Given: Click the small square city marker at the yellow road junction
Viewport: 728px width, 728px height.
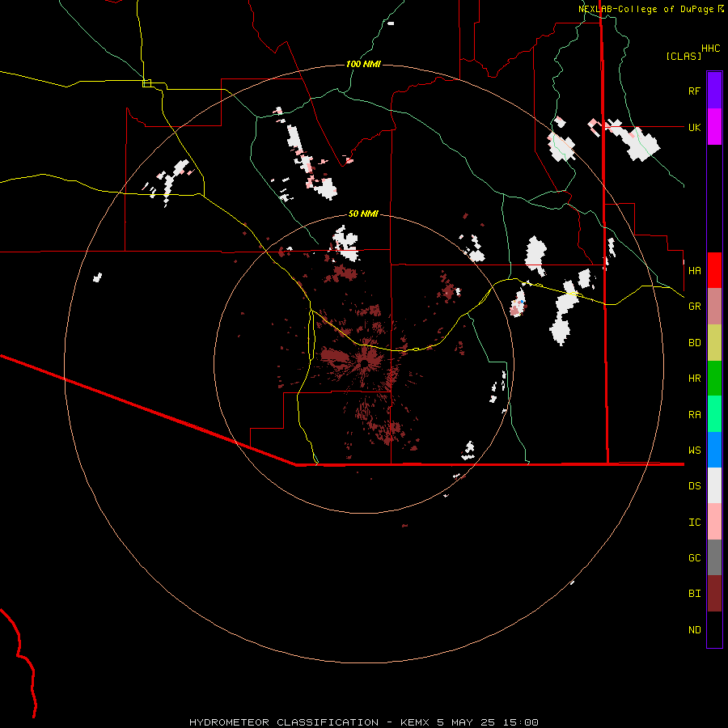Looking at the screenshot, I should coord(146,83).
